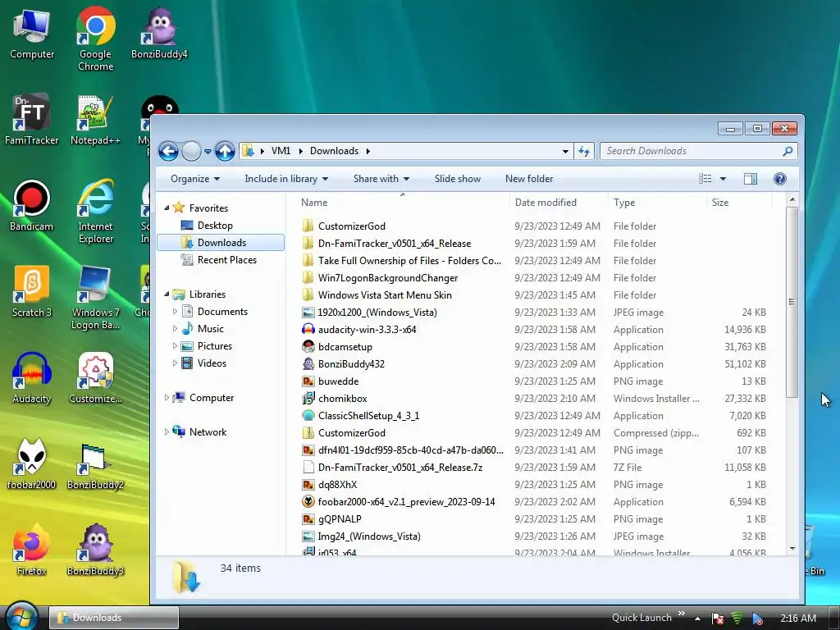Open the Explorer help button
The width and height of the screenshot is (840, 630).
[x=780, y=179]
